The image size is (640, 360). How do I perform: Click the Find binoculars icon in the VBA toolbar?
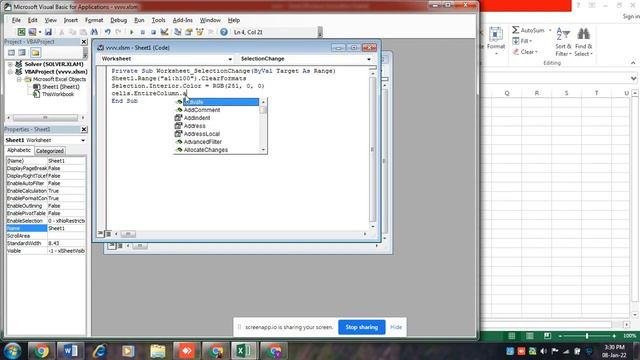pyautogui.click(x=94, y=32)
